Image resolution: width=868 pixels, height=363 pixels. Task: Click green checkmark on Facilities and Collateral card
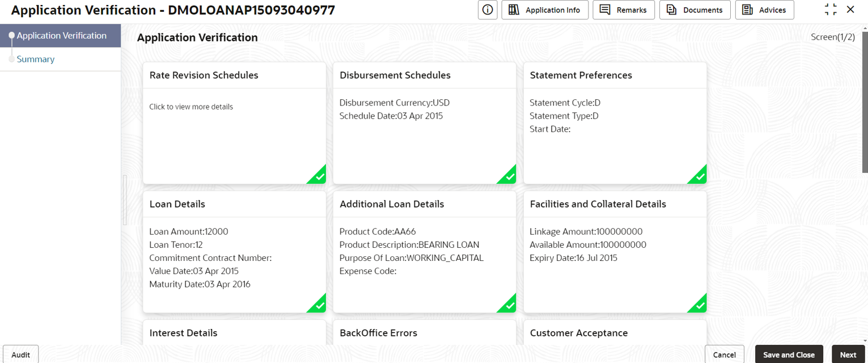697,303
